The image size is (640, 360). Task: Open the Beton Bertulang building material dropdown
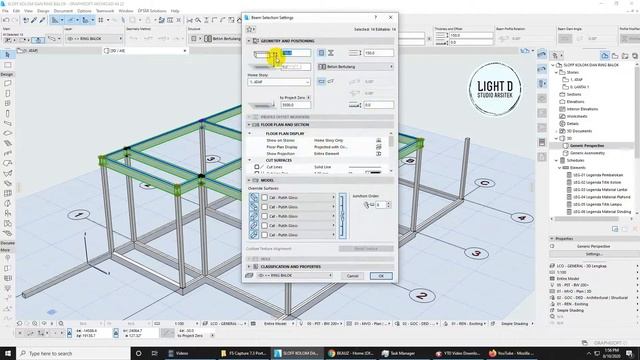[x=355, y=67]
